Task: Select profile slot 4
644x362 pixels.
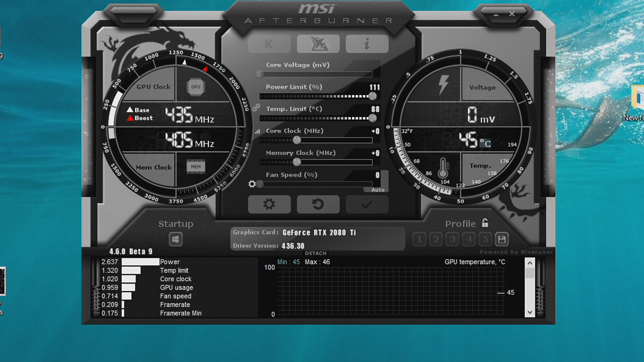Action: 469,239
